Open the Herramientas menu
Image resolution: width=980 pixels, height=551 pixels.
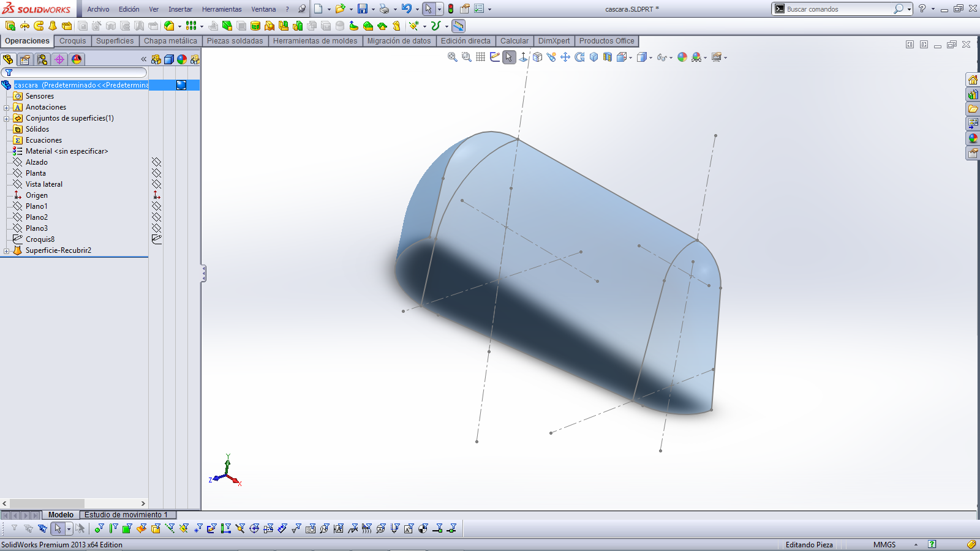(x=222, y=9)
